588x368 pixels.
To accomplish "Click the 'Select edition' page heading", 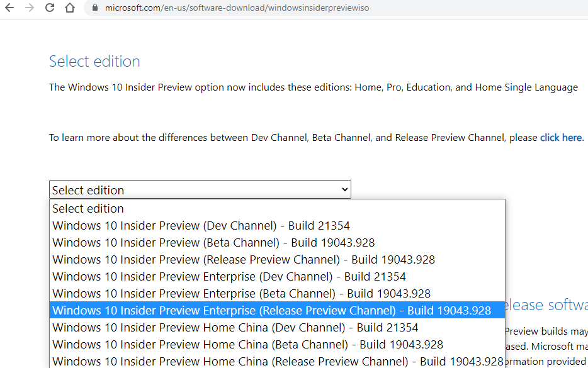I will click(94, 62).
